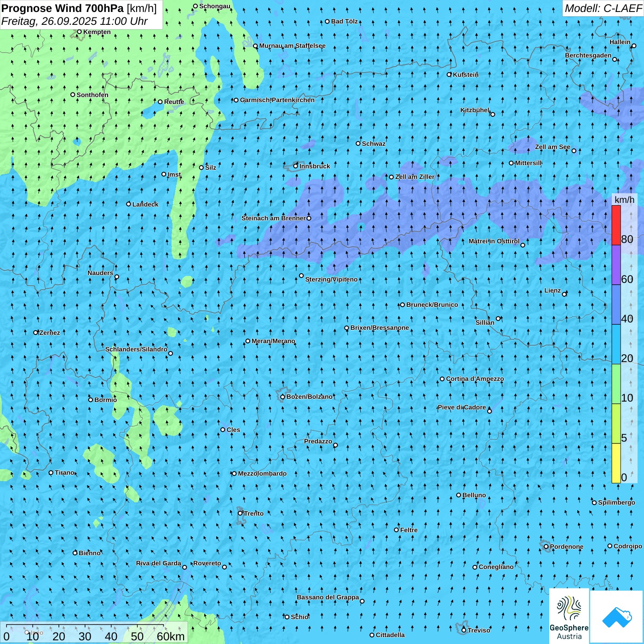
Task: Select the "Riva del Garda" label
Action: tap(159, 563)
